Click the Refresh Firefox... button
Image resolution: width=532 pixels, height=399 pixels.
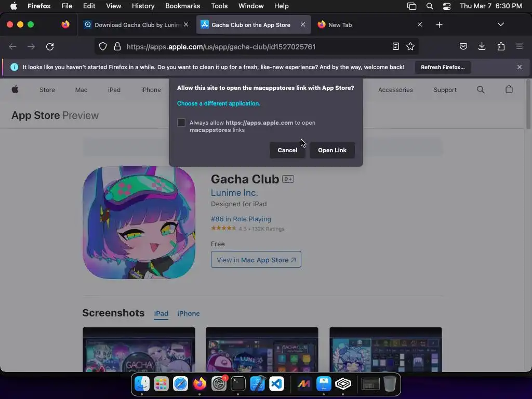443,67
